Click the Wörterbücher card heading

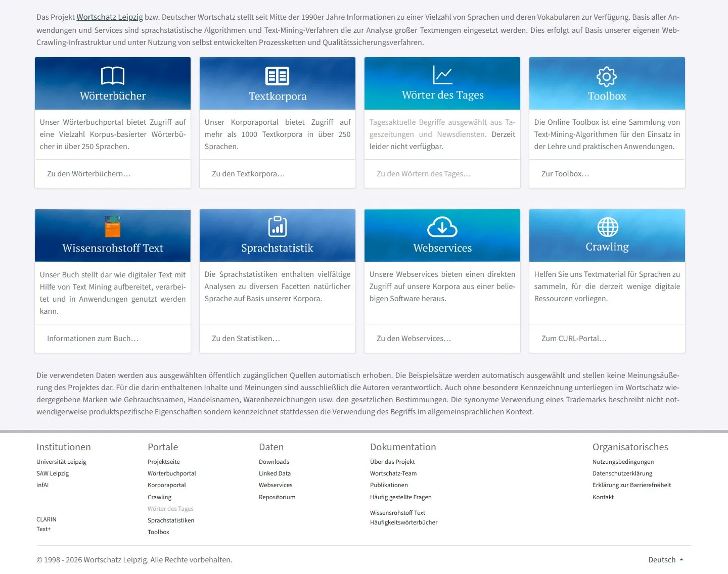coord(113,96)
